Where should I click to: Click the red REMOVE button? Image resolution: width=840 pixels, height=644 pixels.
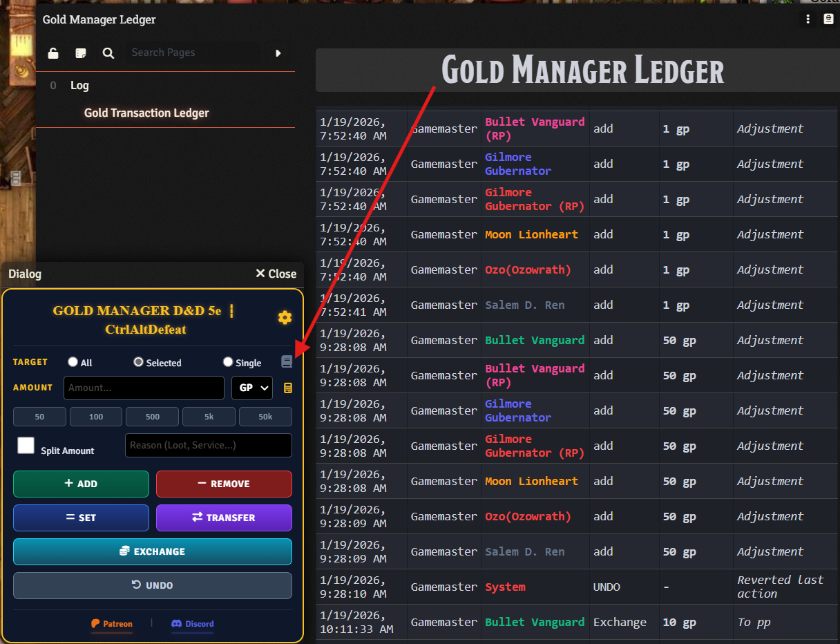[x=224, y=484]
